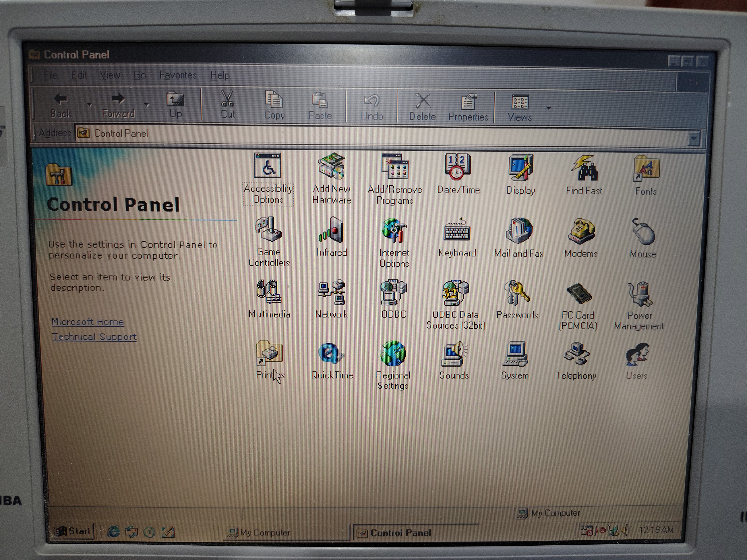
Task: Open the ODBC Data Sources (32bit) icon
Action: point(455,293)
